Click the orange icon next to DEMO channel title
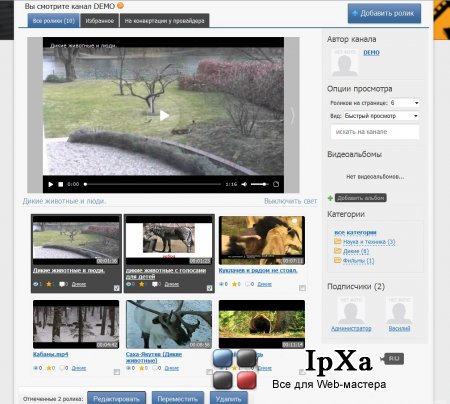This screenshot has width=450, height=404. click(121, 6)
